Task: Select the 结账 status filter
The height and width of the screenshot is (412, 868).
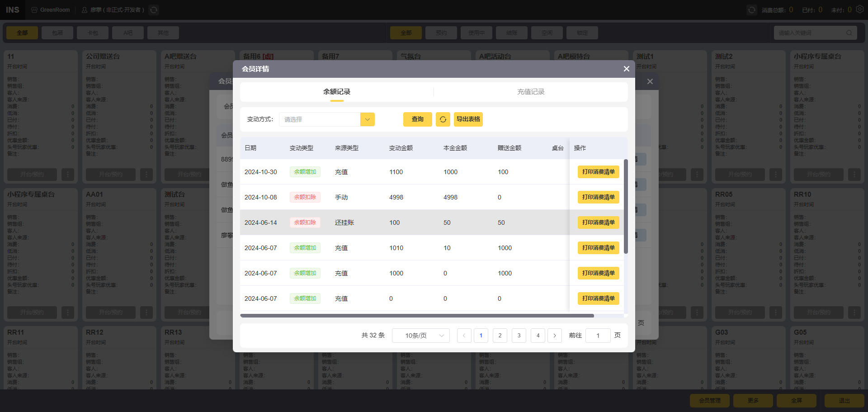Action: click(x=512, y=33)
